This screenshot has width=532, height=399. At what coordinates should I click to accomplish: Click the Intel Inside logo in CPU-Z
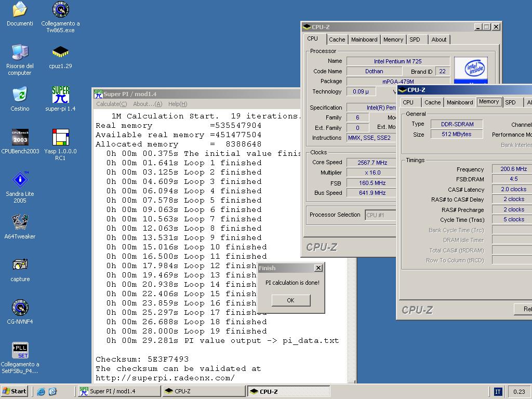point(471,70)
